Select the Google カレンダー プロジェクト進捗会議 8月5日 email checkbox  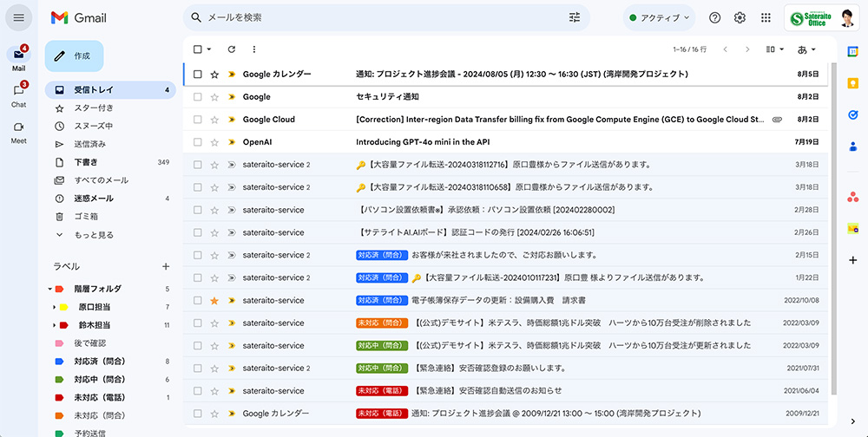(198, 74)
